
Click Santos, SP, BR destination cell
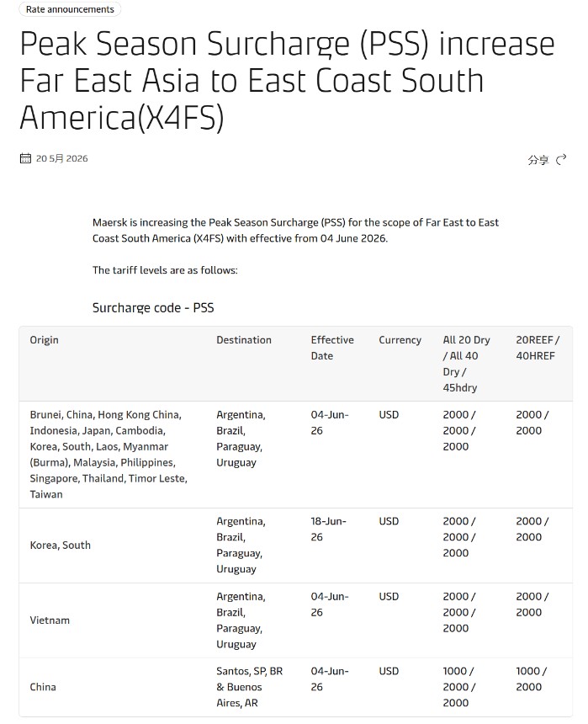[x=250, y=687]
